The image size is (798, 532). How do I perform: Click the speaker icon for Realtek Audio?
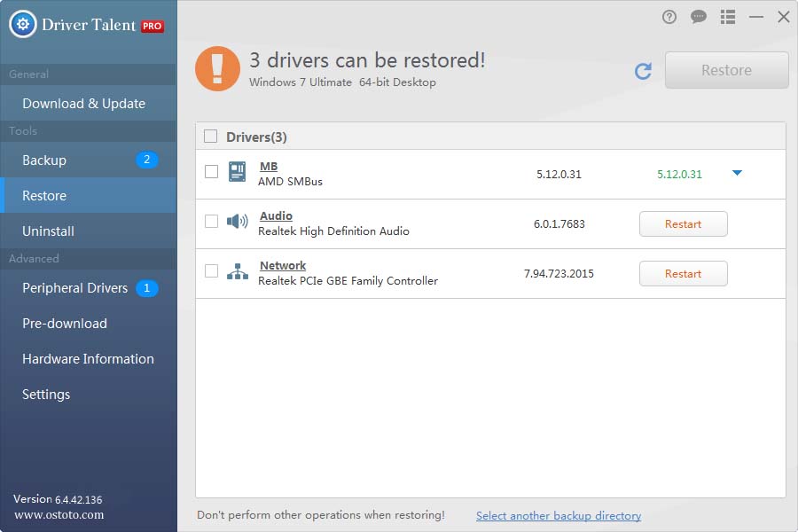click(237, 221)
